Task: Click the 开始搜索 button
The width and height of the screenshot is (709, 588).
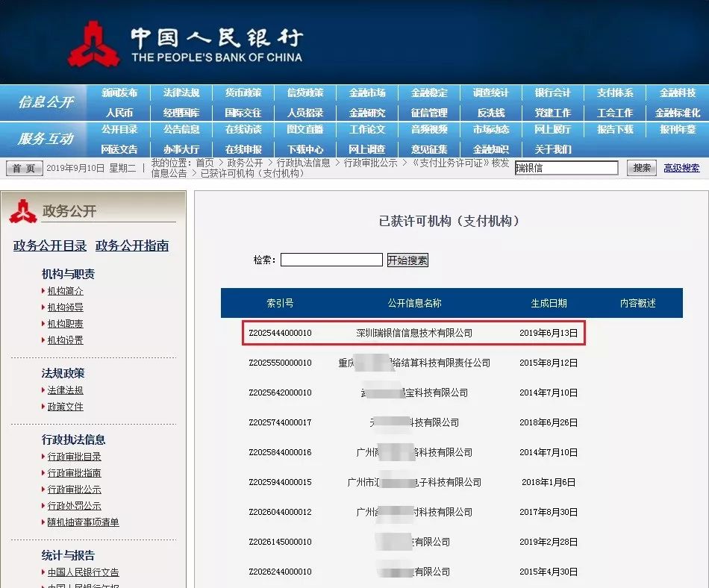Action: pos(407,260)
